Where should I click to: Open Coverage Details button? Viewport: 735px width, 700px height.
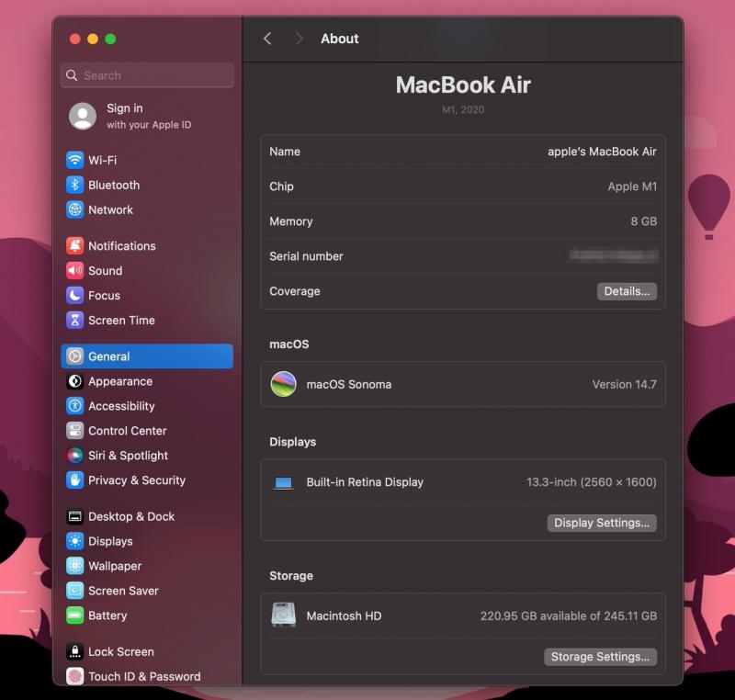(627, 291)
